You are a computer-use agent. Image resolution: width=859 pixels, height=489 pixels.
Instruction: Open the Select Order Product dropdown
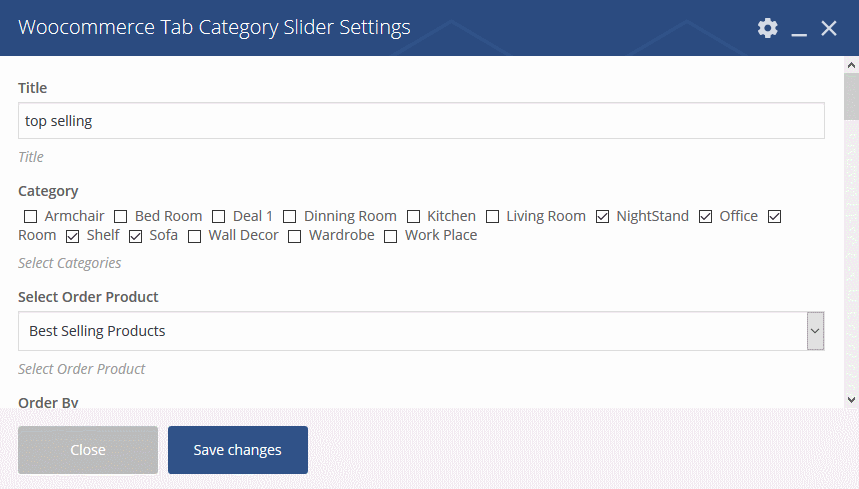click(421, 331)
